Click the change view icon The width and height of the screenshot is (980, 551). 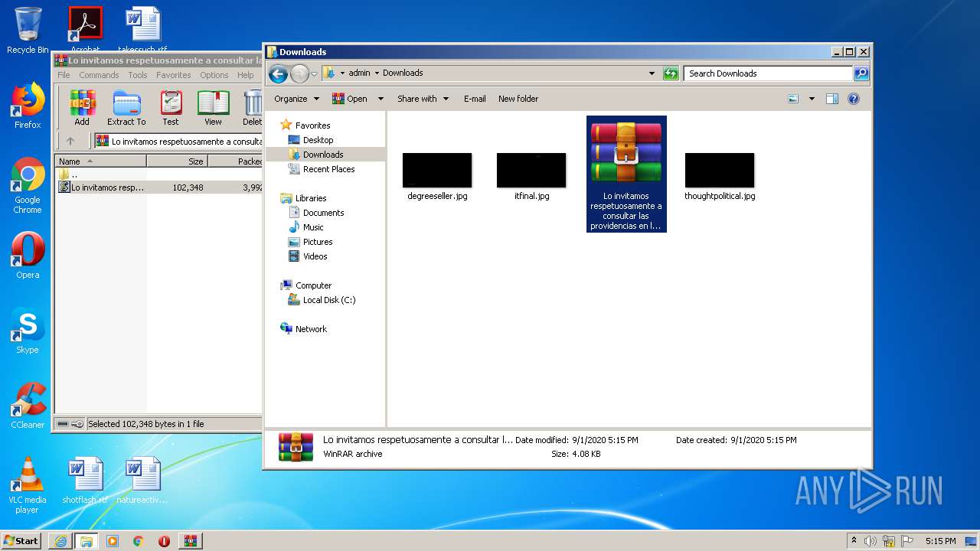(x=793, y=99)
